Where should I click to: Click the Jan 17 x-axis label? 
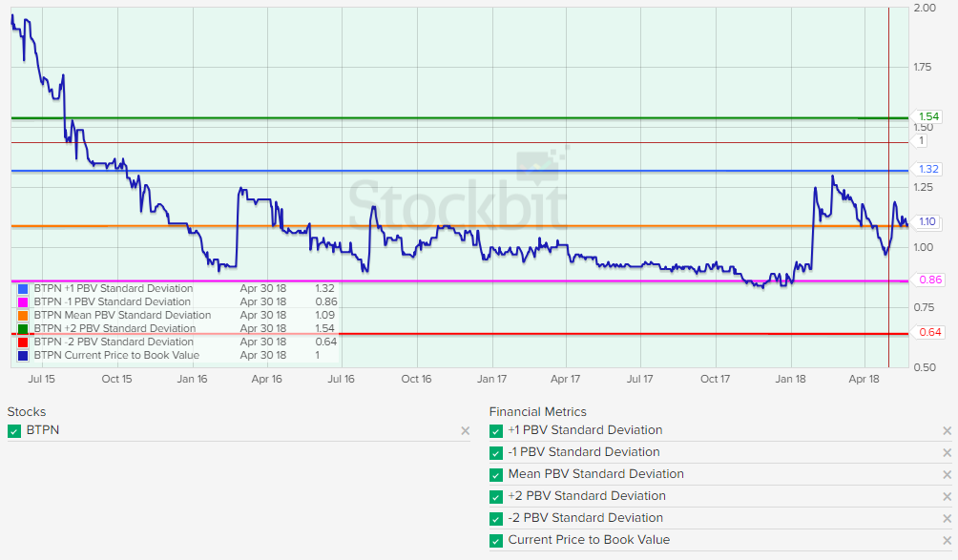(x=491, y=380)
